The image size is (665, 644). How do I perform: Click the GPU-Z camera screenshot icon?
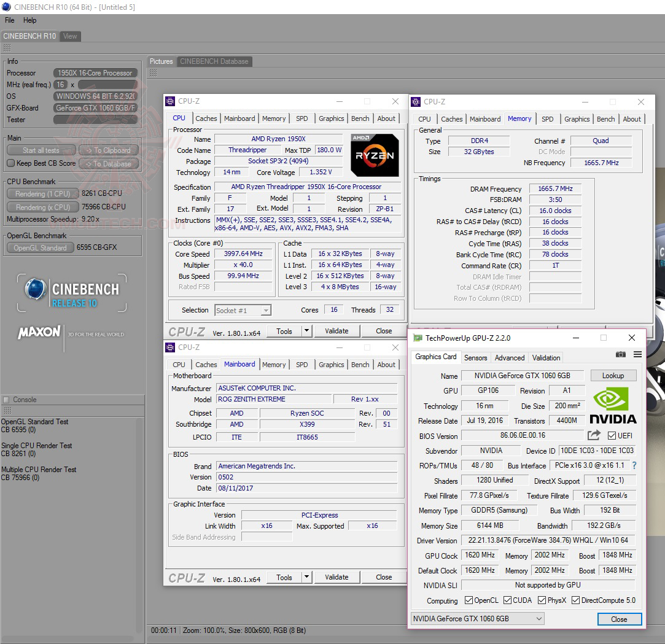(621, 355)
